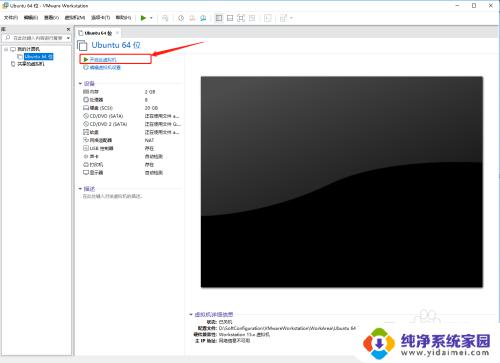The width and height of the screenshot is (500, 363).
Task: Collapse the 虚拟机详细信息 section
Action: coord(191,314)
